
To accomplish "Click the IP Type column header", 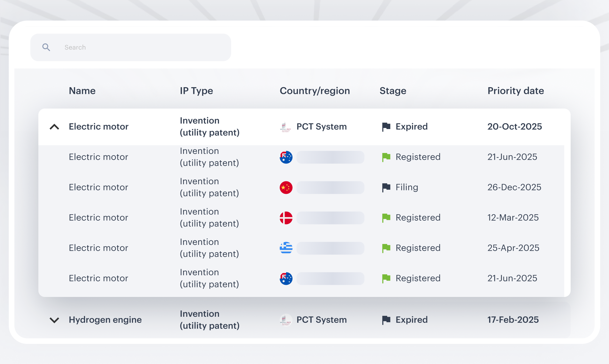I will [x=196, y=91].
